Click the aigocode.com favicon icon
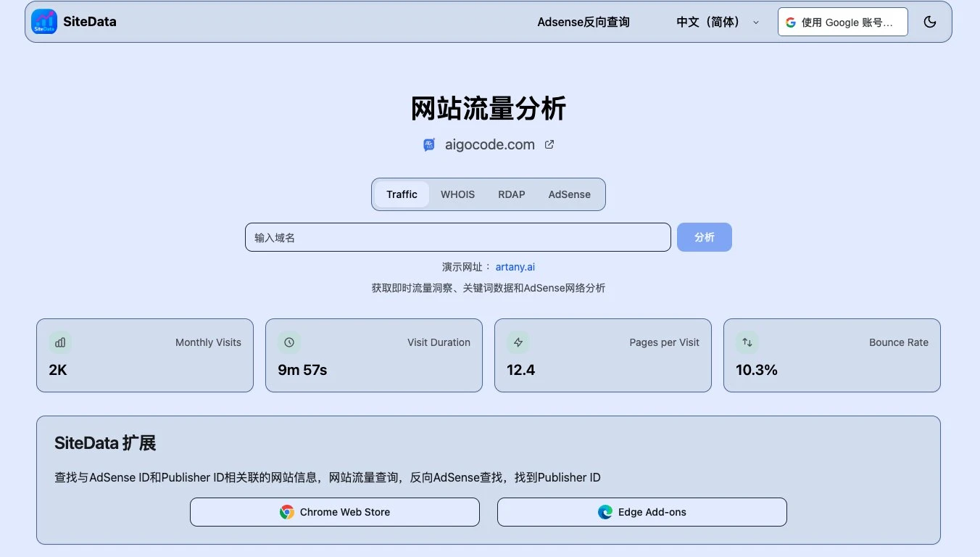The height and width of the screenshot is (557, 980). pyautogui.click(x=428, y=144)
